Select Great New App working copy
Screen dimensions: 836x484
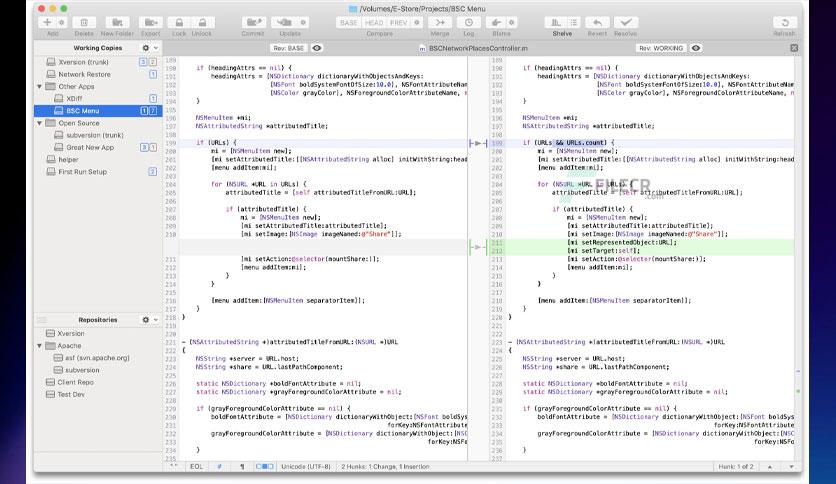pyautogui.click(x=98, y=148)
